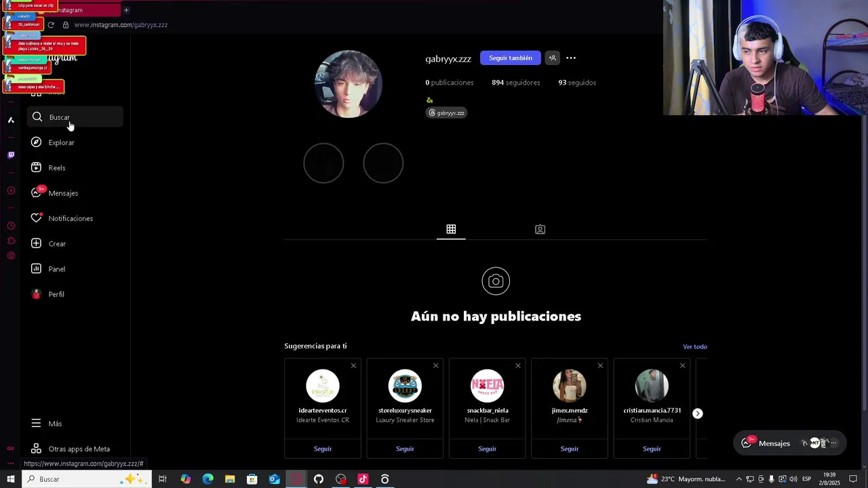Show next suggestions with arrow
Screen dimensions: 868x488
pos(698,413)
